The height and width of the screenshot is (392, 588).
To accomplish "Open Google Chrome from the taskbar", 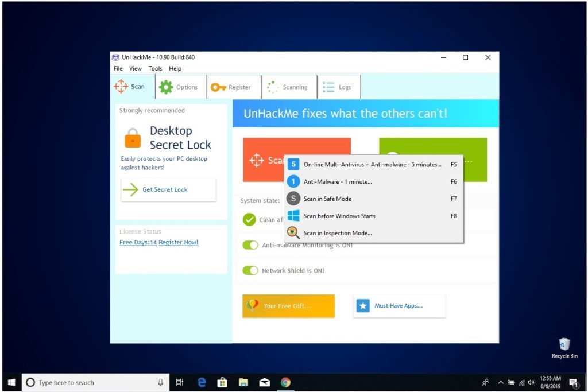I will coord(285,382).
